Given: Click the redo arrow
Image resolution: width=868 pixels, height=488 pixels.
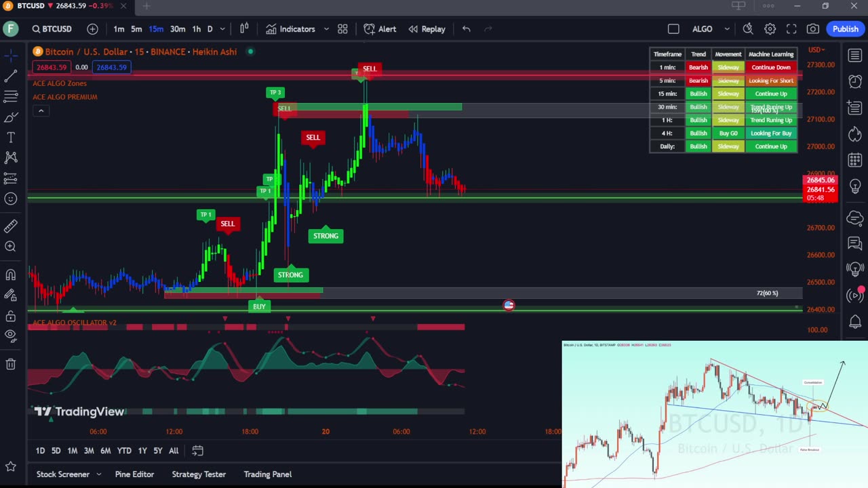Looking at the screenshot, I should coord(488,29).
